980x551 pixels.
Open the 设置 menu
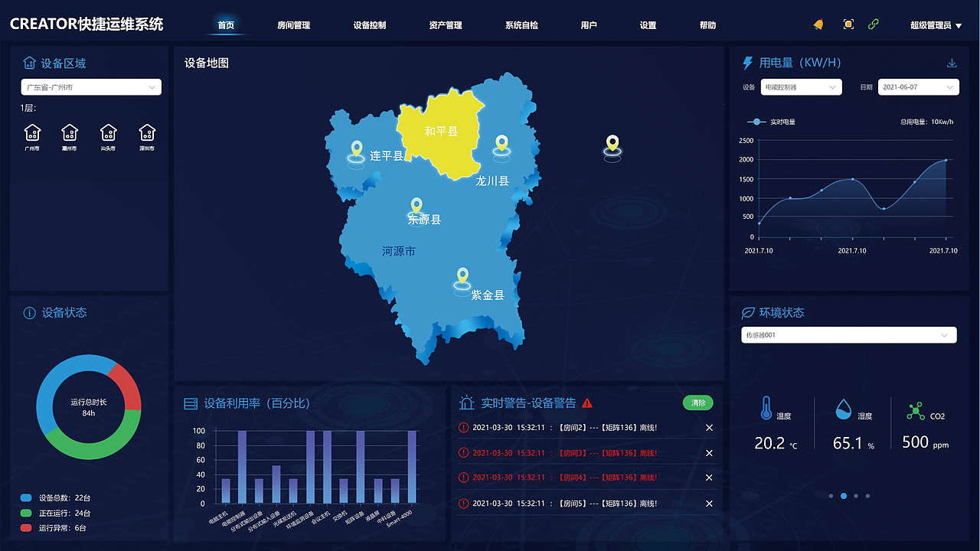pos(648,25)
